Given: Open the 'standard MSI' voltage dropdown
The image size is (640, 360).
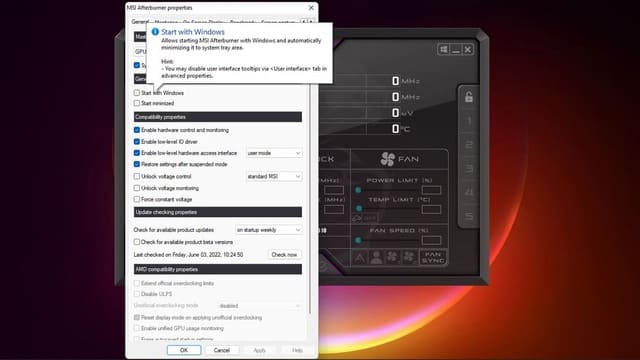Looking at the screenshot, I should [x=274, y=176].
